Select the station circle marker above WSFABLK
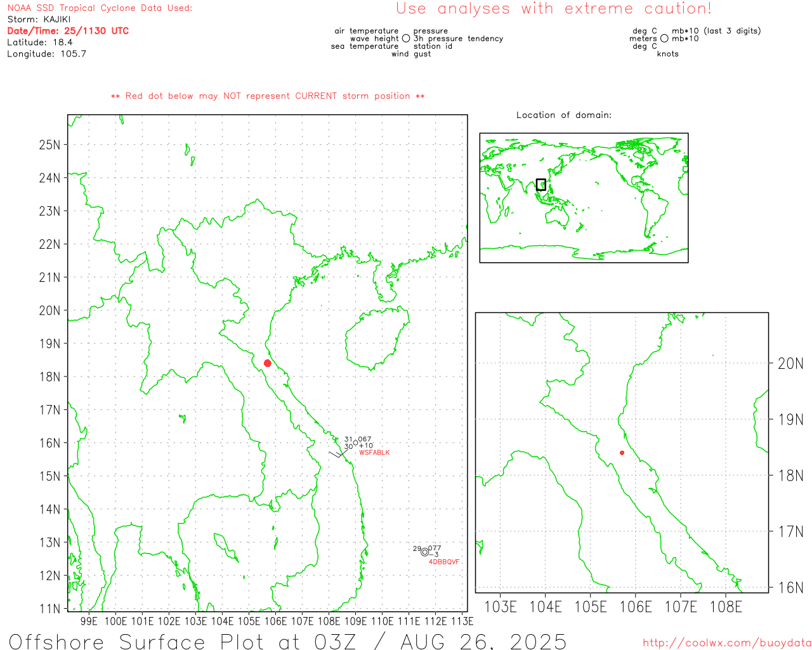812x650 pixels. pos(355,443)
